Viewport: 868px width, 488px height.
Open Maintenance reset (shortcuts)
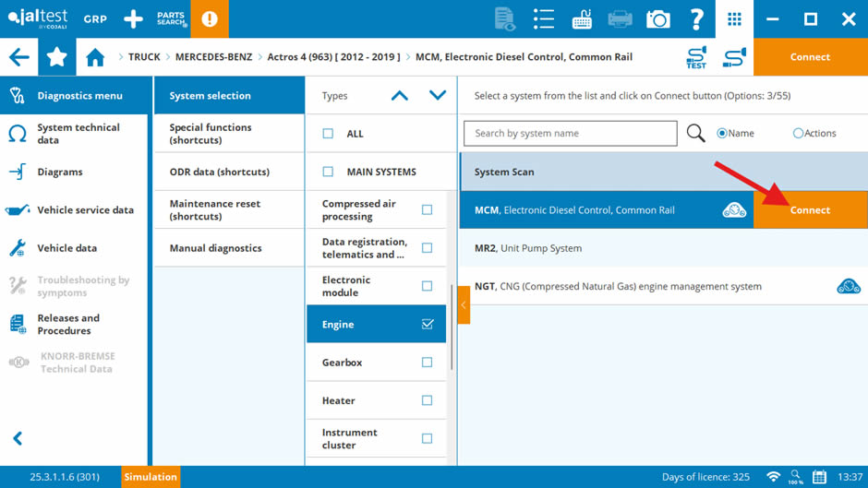(x=229, y=210)
